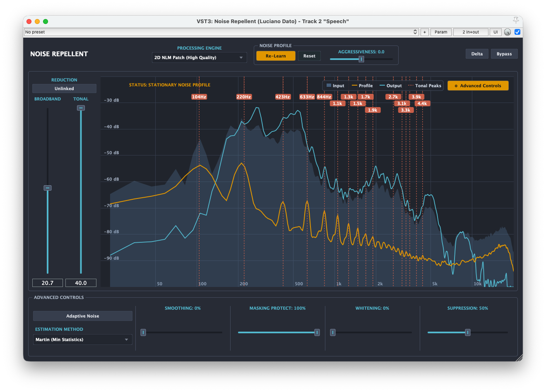Click the 220Hz tonal peak label
Viewport: 546px width, 392px height.
coord(244,97)
